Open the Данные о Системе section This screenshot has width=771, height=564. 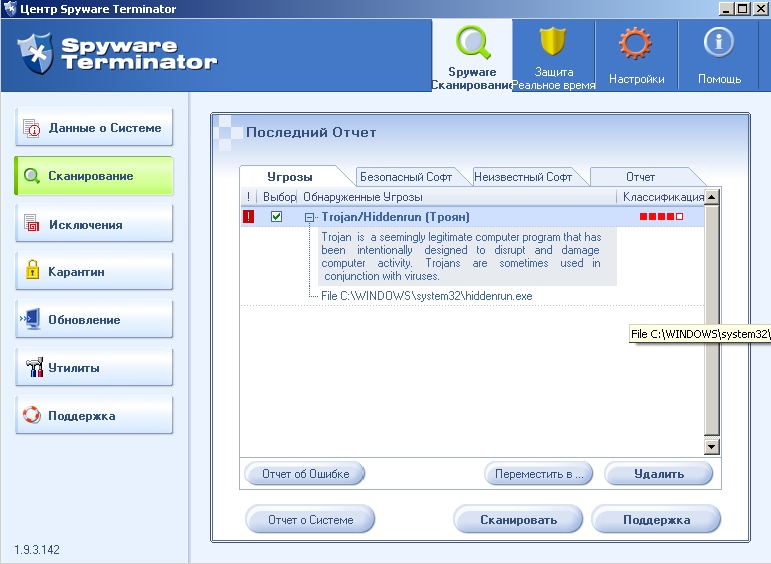coord(94,128)
